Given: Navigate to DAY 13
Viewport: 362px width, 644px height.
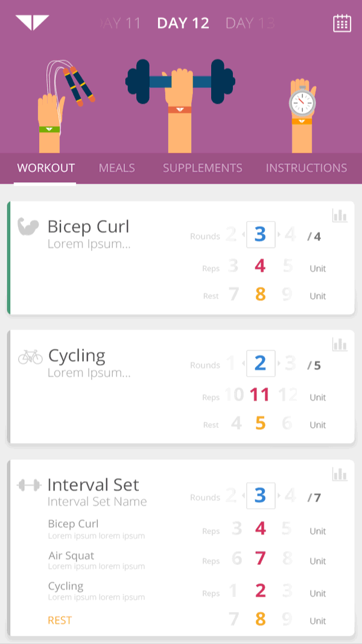Looking at the screenshot, I should 249,23.
